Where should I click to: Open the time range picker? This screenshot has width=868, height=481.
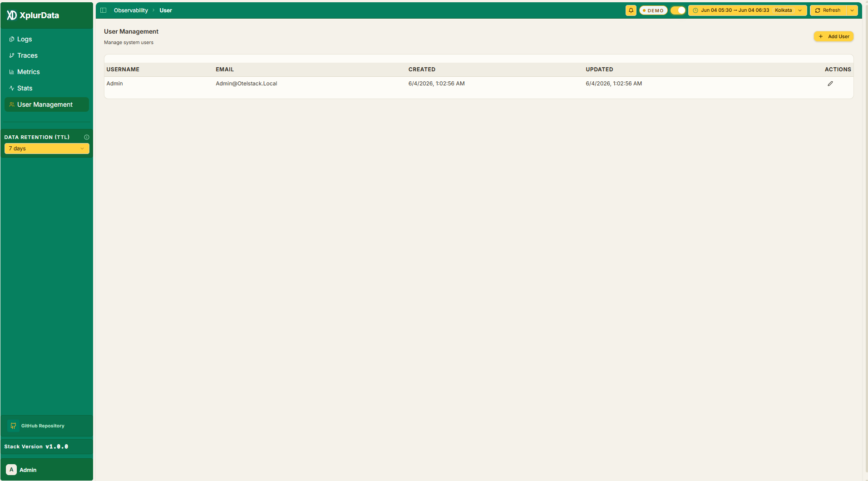pos(747,10)
